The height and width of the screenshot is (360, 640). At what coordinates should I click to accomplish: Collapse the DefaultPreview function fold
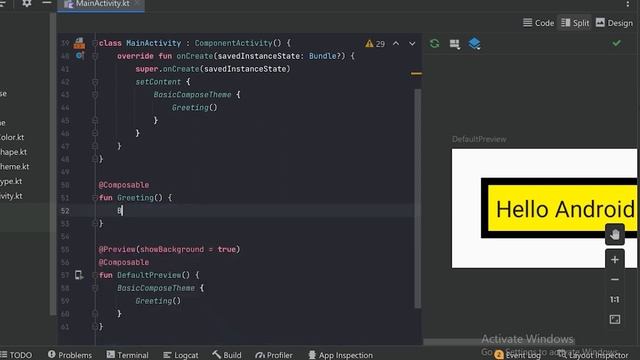pyautogui.click(x=95, y=275)
